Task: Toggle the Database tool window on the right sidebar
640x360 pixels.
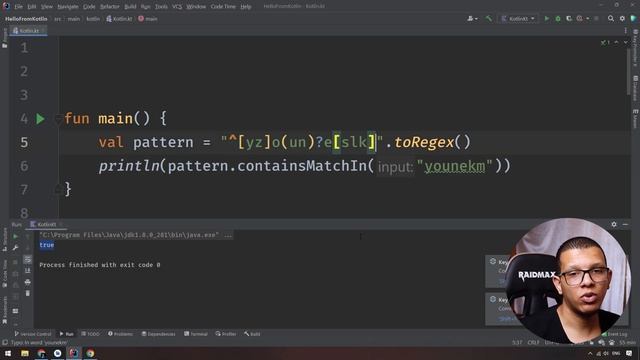Action: [636, 88]
